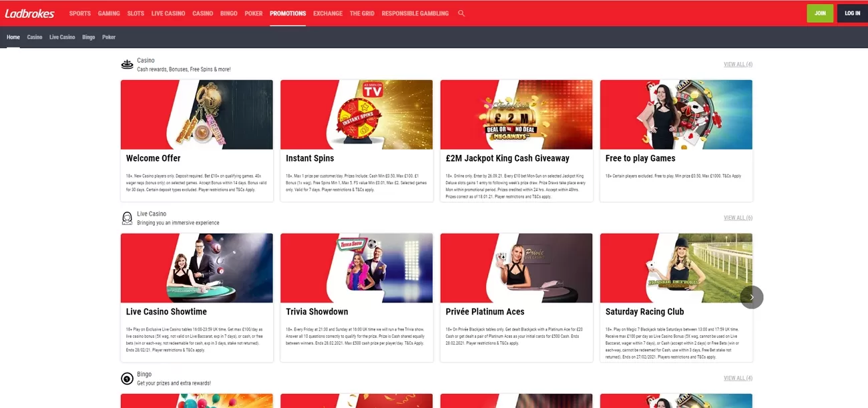Open the Welcome Offer banner image

[x=197, y=115]
